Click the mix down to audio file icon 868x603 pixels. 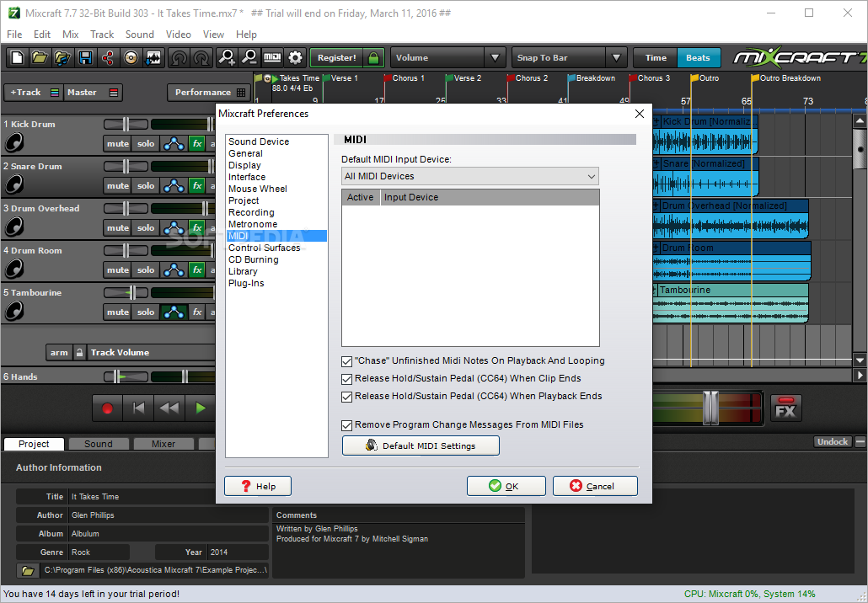pyautogui.click(x=153, y=57)
